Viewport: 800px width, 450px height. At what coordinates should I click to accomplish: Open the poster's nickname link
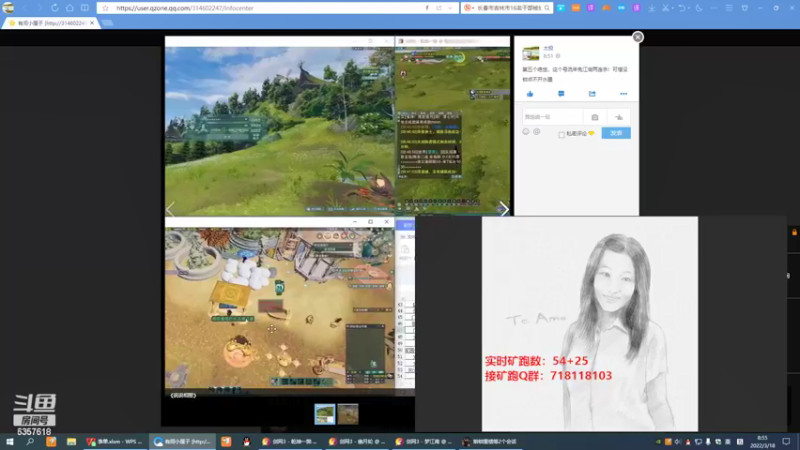pos(548,48)
